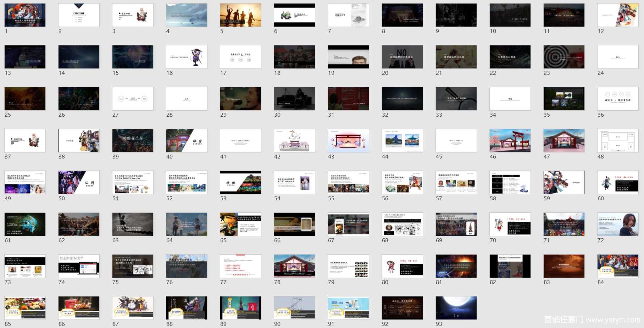Viewport: 644px width, 328px height.
Task: Select slide thumbnail 58 with black table
Action: pos(510,182)
